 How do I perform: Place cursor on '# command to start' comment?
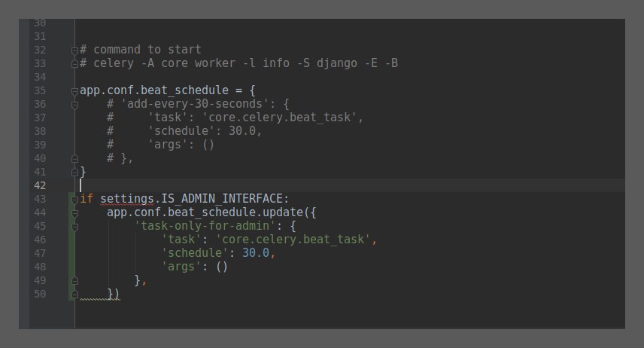(x=141, y=50)
